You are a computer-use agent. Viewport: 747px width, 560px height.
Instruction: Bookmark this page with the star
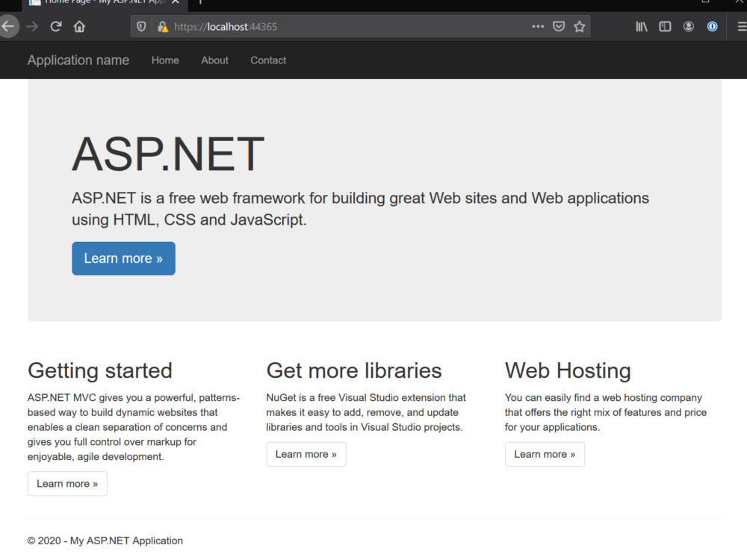(x=580, y=26)
